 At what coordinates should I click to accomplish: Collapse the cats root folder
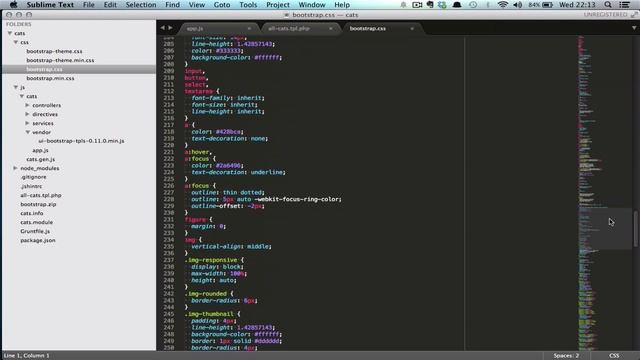pyautogui.click(x=10, y=33)
